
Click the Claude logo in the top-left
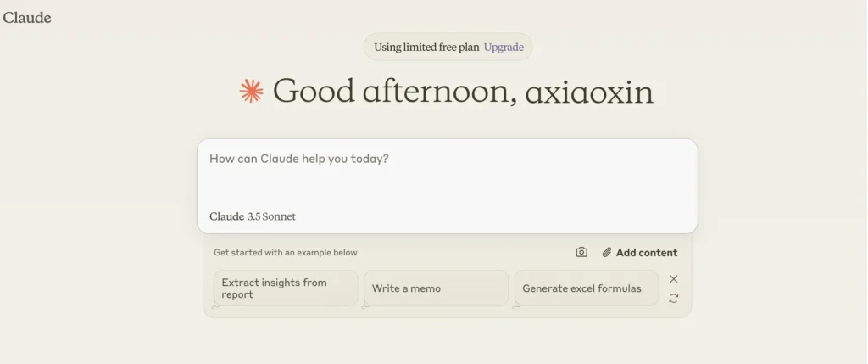pyautogui.click(x=27, y=18)
